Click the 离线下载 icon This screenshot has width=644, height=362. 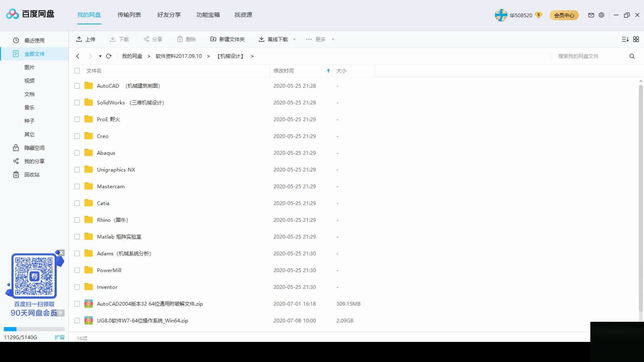[261, 39]
